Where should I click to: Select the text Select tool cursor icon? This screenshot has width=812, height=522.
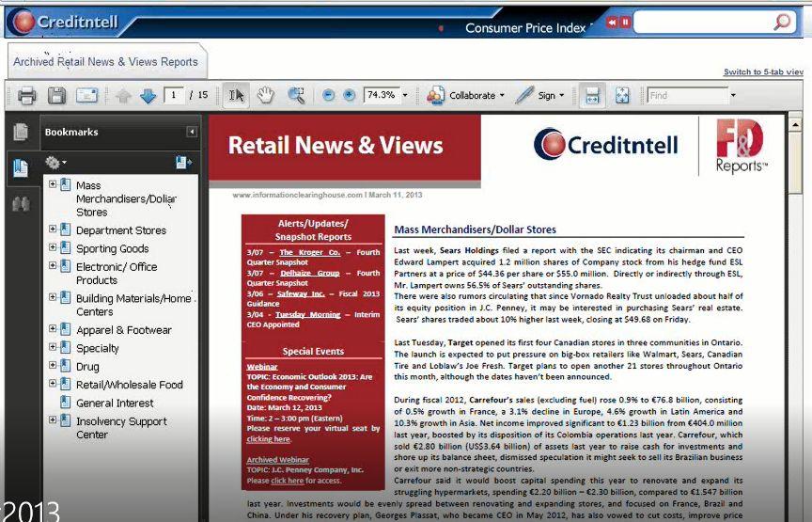click(236, 95)
